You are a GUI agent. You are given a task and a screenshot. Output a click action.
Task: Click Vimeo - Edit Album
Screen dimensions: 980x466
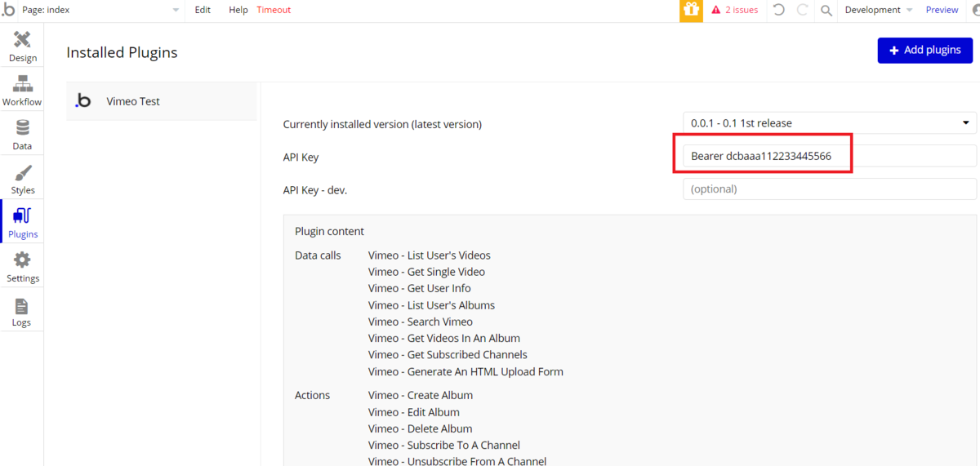414,412
